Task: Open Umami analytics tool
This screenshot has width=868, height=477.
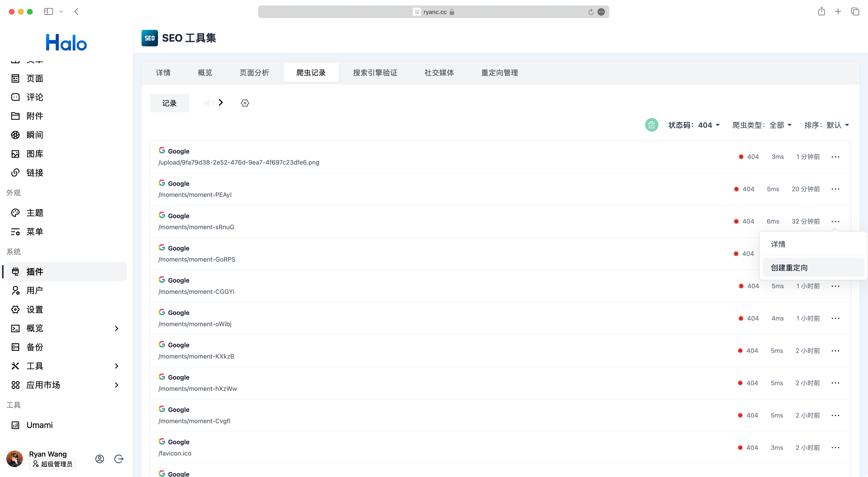Action: (x=66, y=425)
